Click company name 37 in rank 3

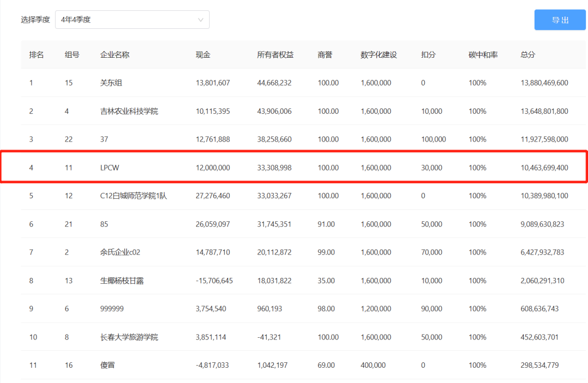[104, 139]
